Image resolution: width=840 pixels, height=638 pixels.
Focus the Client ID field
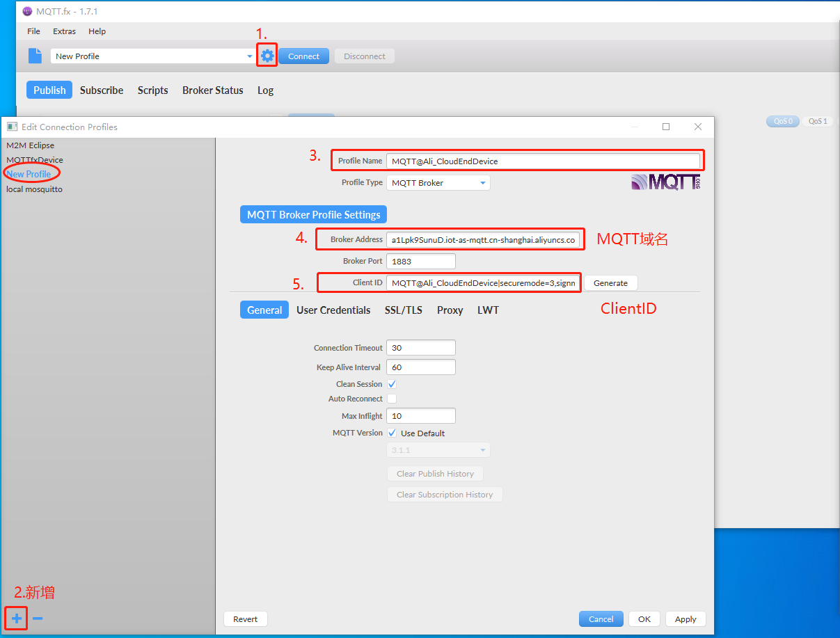[x=483, y=283]
